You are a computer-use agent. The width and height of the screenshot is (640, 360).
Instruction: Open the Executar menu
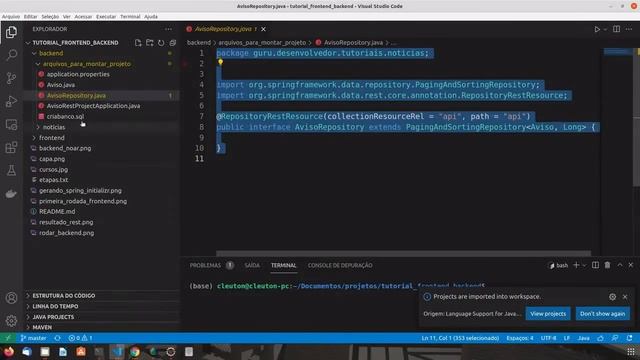106,16
